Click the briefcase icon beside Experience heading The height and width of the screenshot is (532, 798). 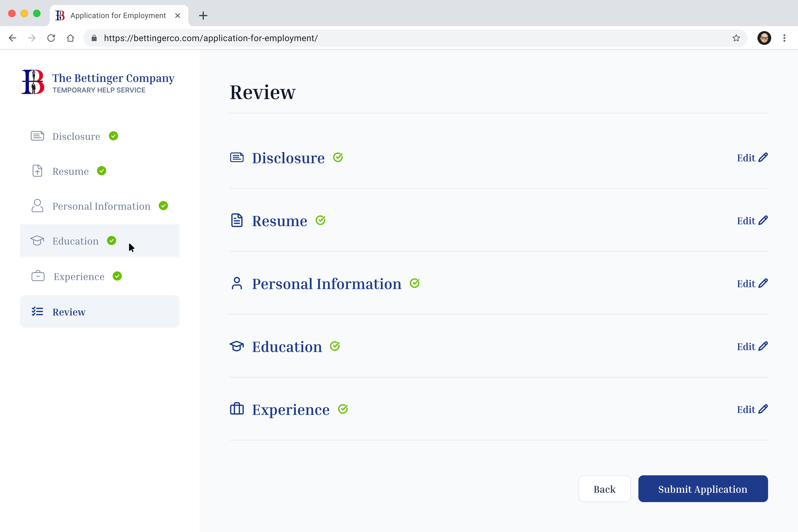point(237,409)
